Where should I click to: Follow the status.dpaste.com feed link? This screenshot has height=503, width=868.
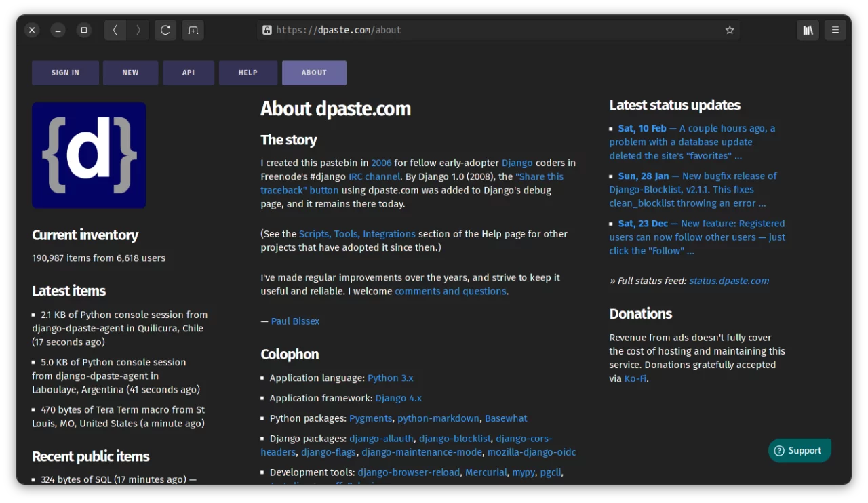pyautogui.click(x=728, y=281)
